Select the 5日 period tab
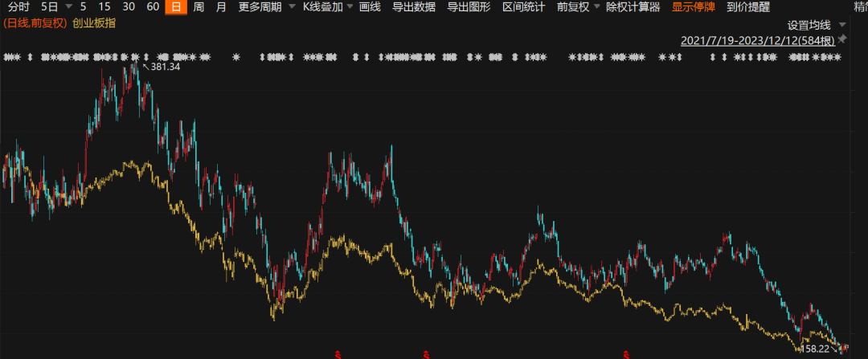This screenshot has height=359, width=868. click(49, 7)
